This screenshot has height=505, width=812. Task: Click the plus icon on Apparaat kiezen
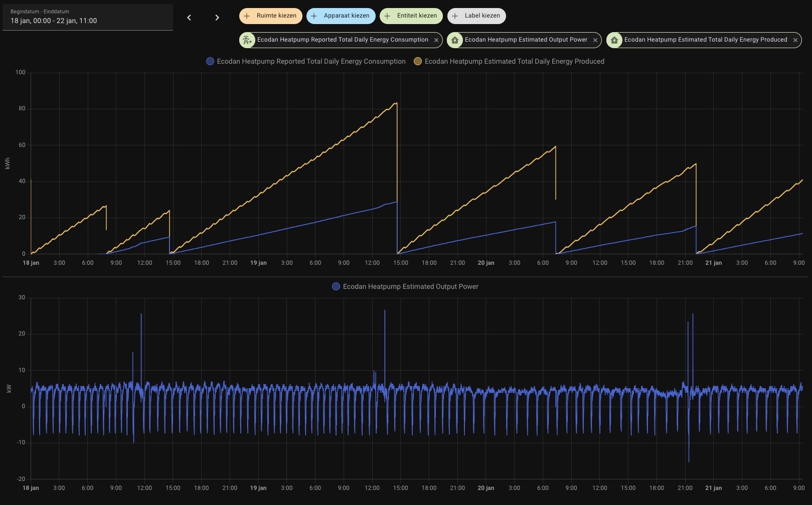pyautogui.click(x=314, y=16)
